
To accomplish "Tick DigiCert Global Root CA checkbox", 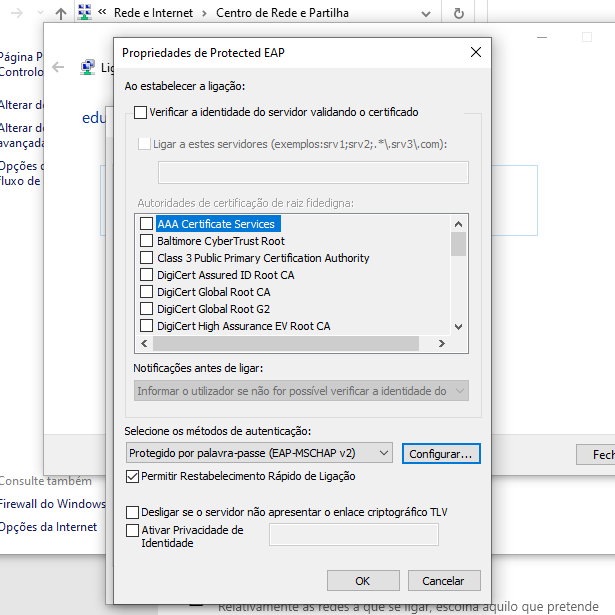I will coord(146,291).
